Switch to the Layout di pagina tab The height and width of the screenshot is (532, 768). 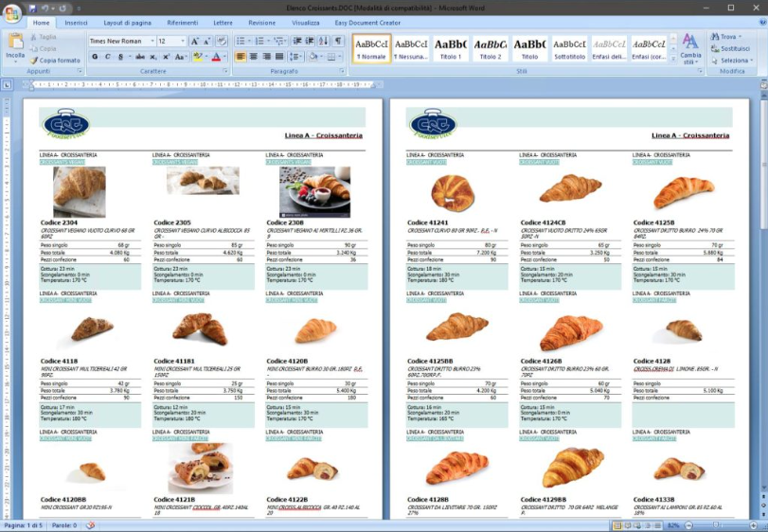(126, 22)
